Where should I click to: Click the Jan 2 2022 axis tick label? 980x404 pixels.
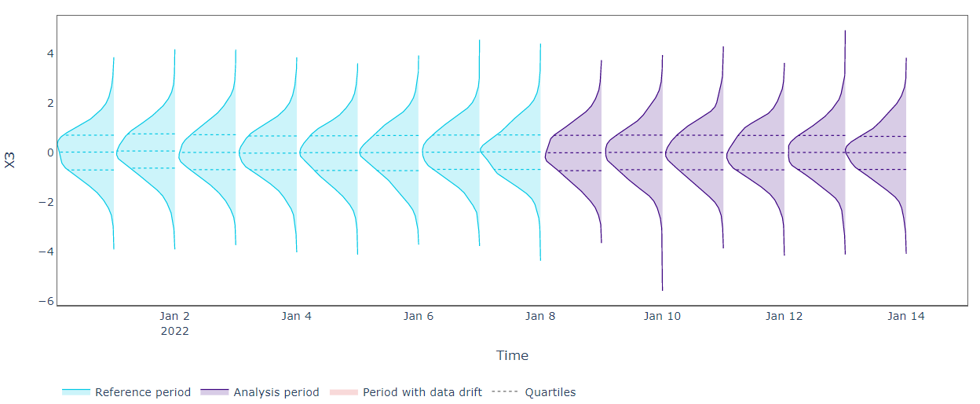tap(174, 323)
